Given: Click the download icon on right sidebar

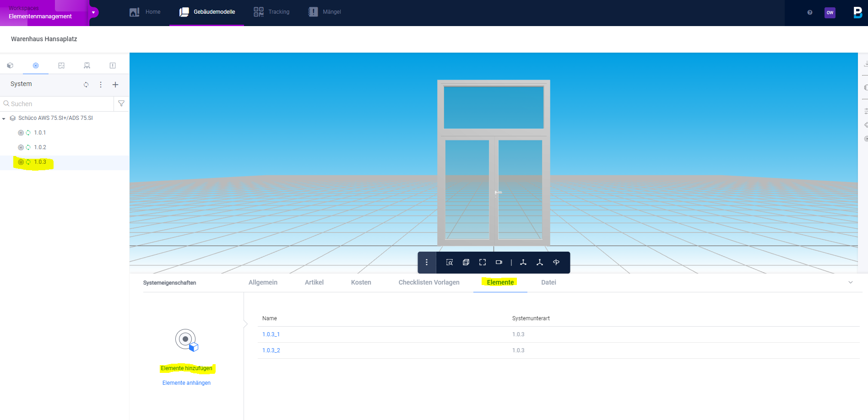Looking at the screenshot, I should click(865, 64).
